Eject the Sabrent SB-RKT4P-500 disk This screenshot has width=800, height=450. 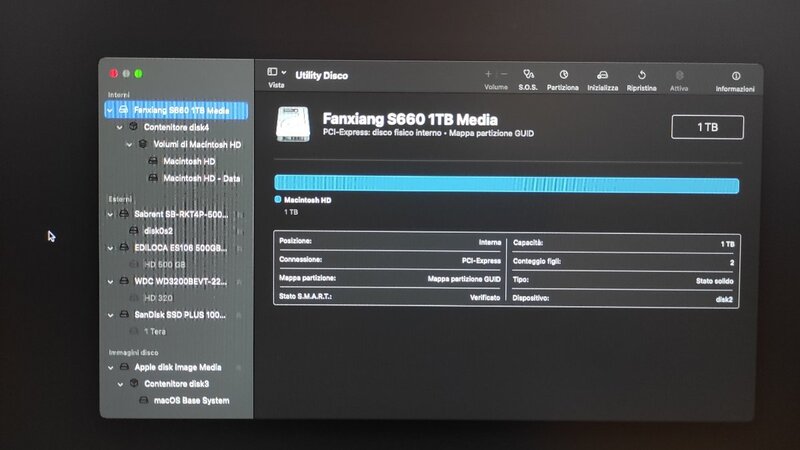click(240, 215)
